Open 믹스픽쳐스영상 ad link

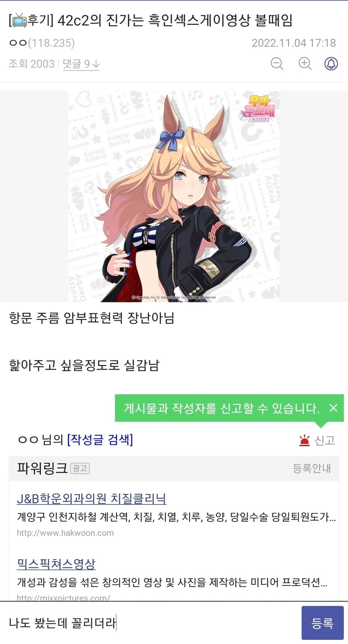(x=56, y=564)
